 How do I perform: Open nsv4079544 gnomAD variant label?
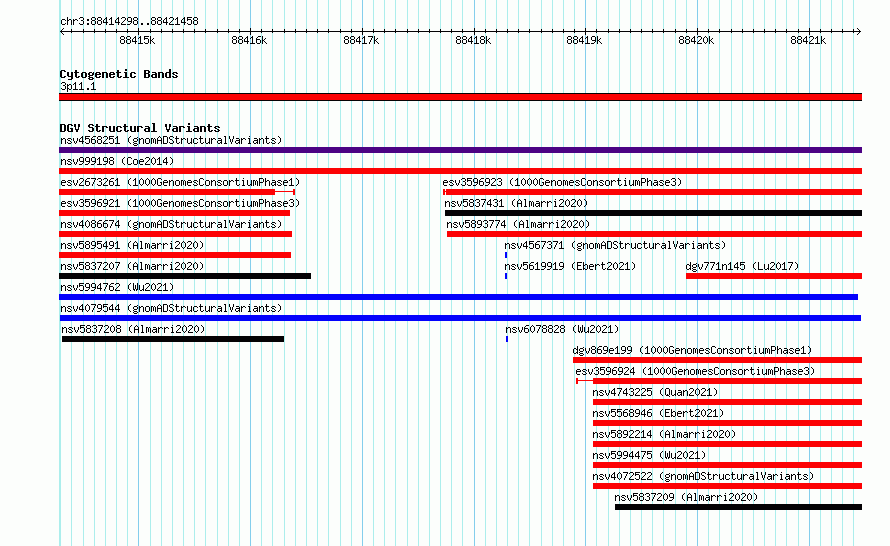tap(171, 308)
